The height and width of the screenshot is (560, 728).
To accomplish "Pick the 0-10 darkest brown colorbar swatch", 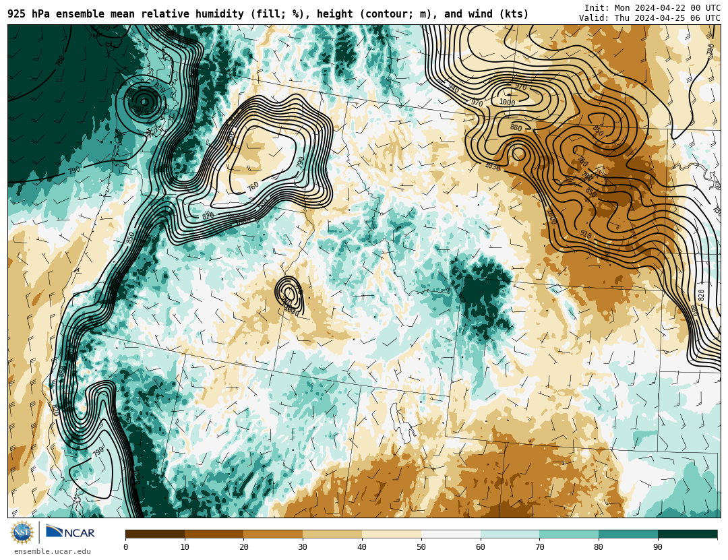I will coord(155,534).
